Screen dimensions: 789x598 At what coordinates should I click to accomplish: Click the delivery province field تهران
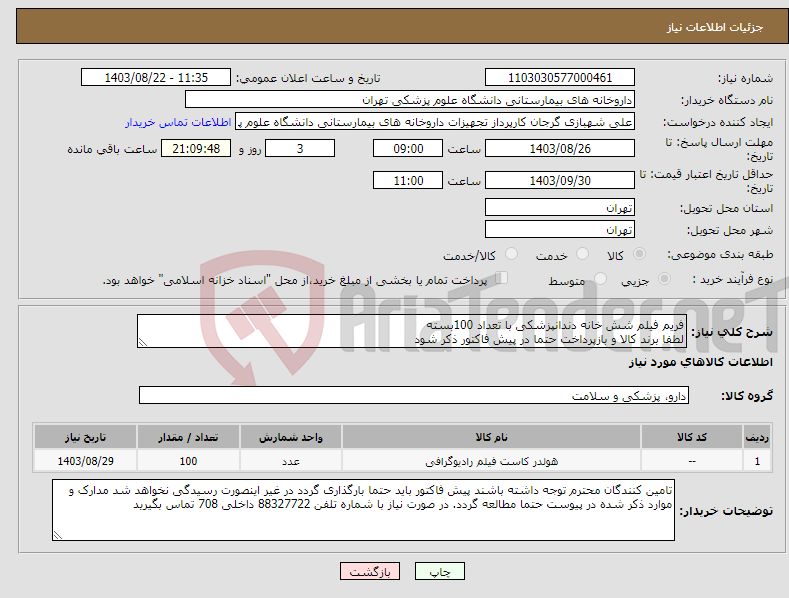point(560,207)
